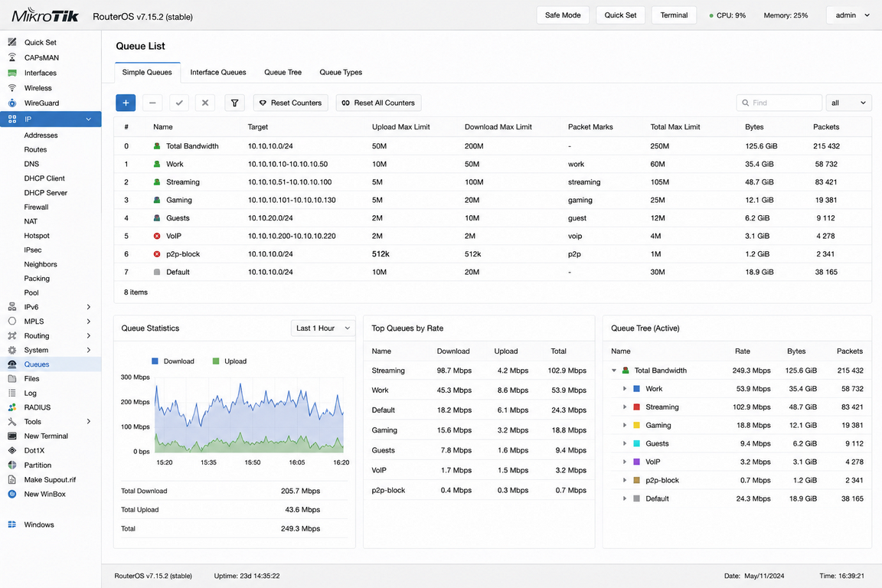The image size is (882, 588).
Task: Open Files sidebar icon
Action: coord(11,379)
